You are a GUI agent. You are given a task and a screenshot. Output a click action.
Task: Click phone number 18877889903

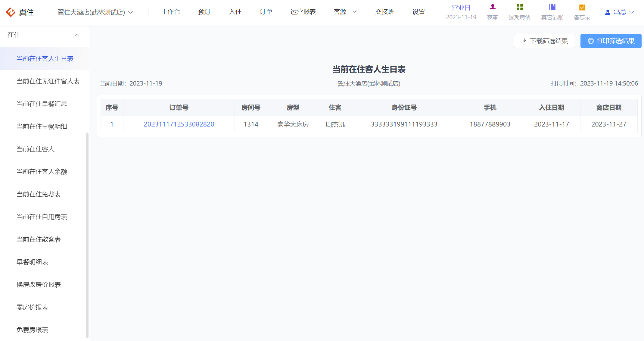coord(490,124)
